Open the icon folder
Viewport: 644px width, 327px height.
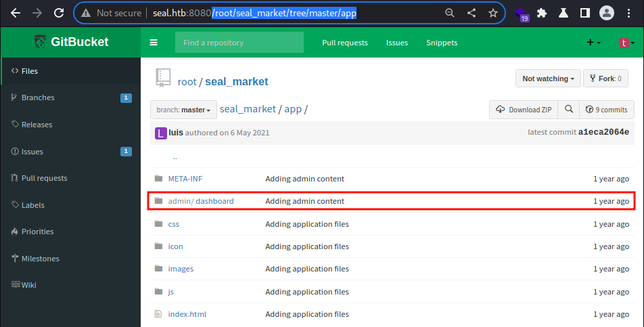pyautogui.click(x=175, y=246)
